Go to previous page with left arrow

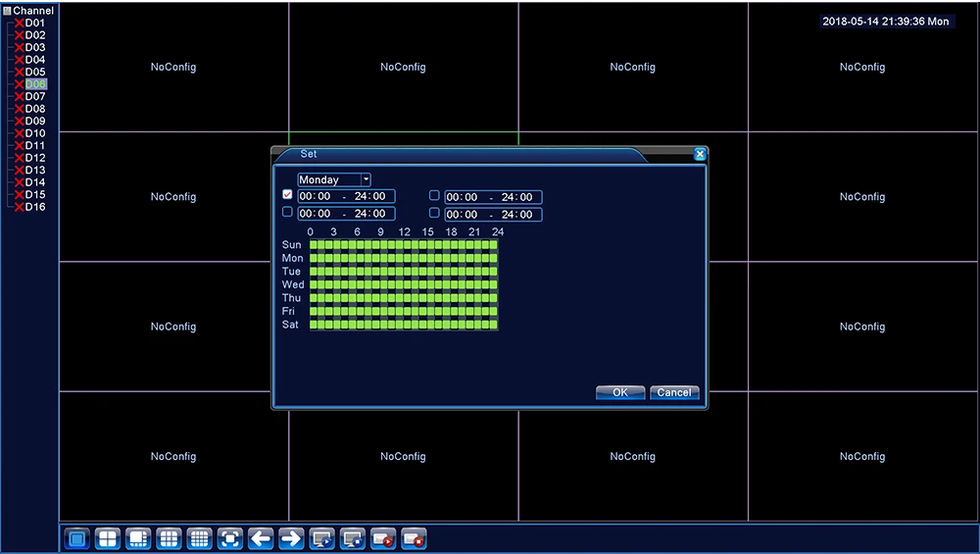(x=261, y=538)
